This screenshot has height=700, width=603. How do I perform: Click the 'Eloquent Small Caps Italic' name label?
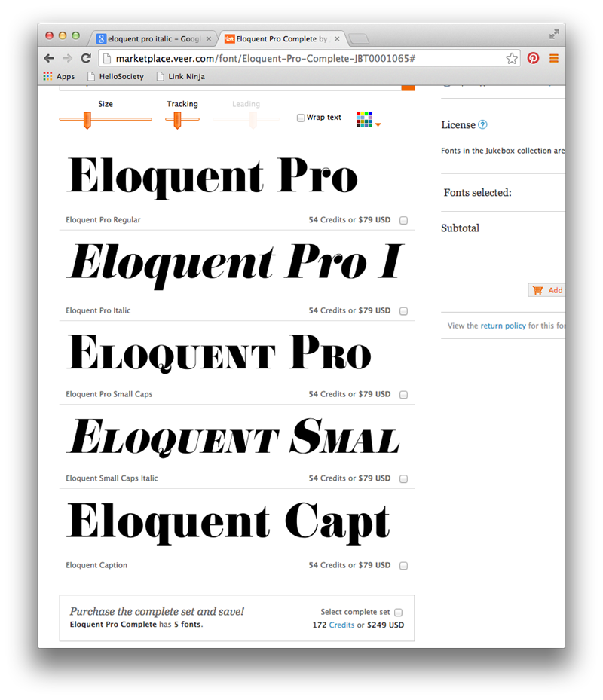point(112,478)
